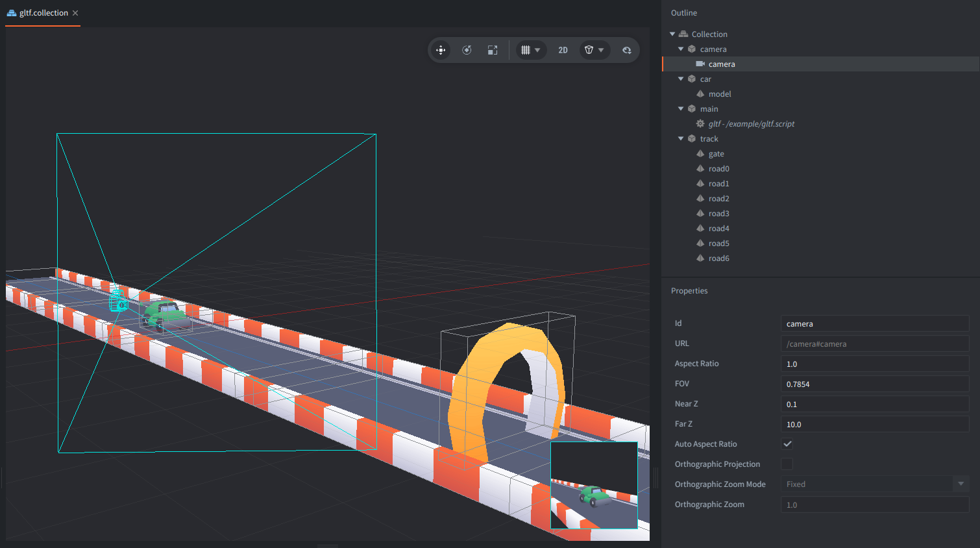The image size is (980, 548).
Task: Select the road3 label in the Outline
Action: (719, 214)
